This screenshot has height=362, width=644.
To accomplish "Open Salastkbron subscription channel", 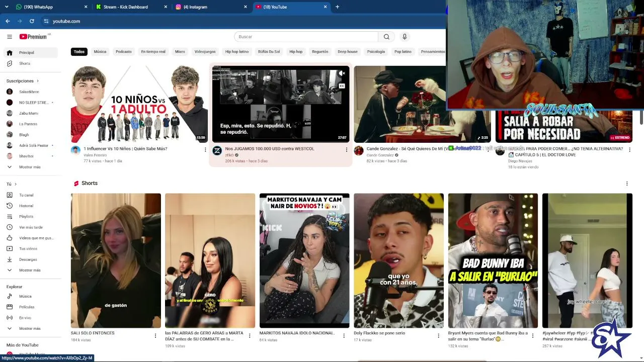I will pyautogui.click(x=31, y=92).
